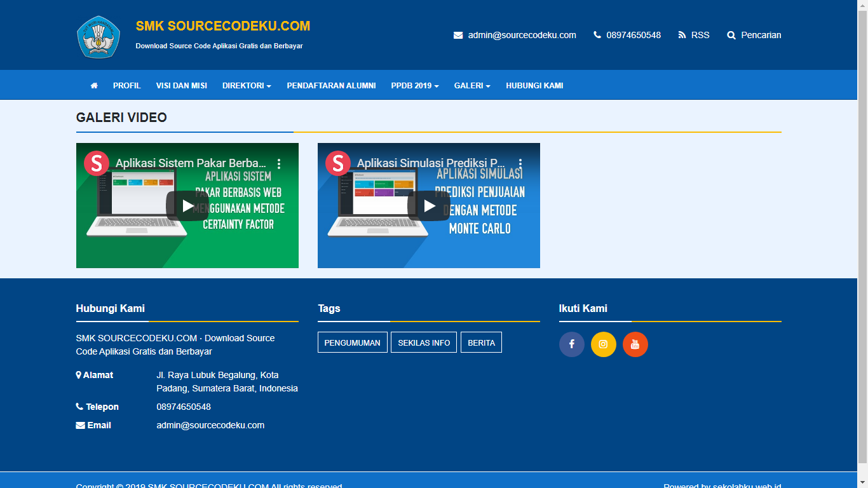
Task: Open the Instagram social icon
Action: pyautogui.click(x=604, y=344)
